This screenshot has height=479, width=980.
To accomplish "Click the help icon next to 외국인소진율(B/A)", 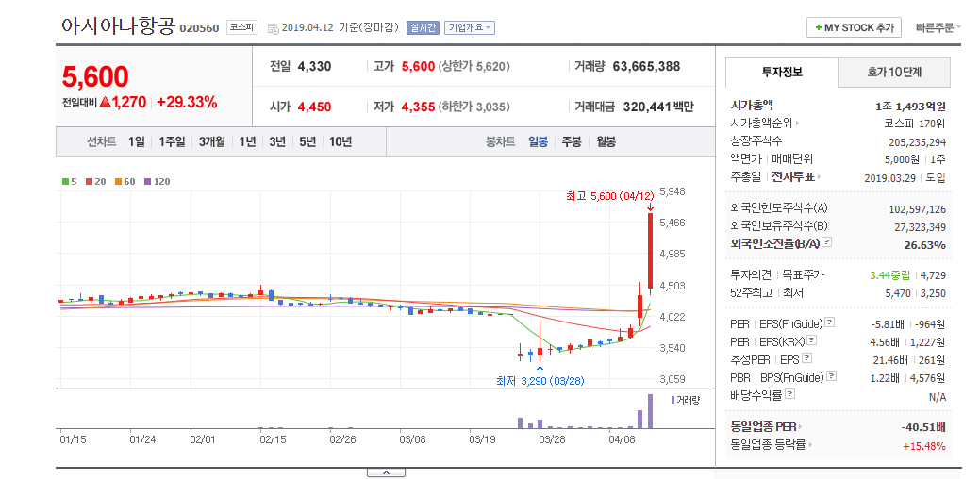I will coord(827,241).
